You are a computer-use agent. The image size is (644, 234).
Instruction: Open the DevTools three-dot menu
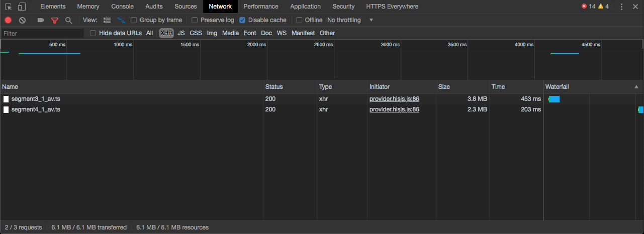622,7
